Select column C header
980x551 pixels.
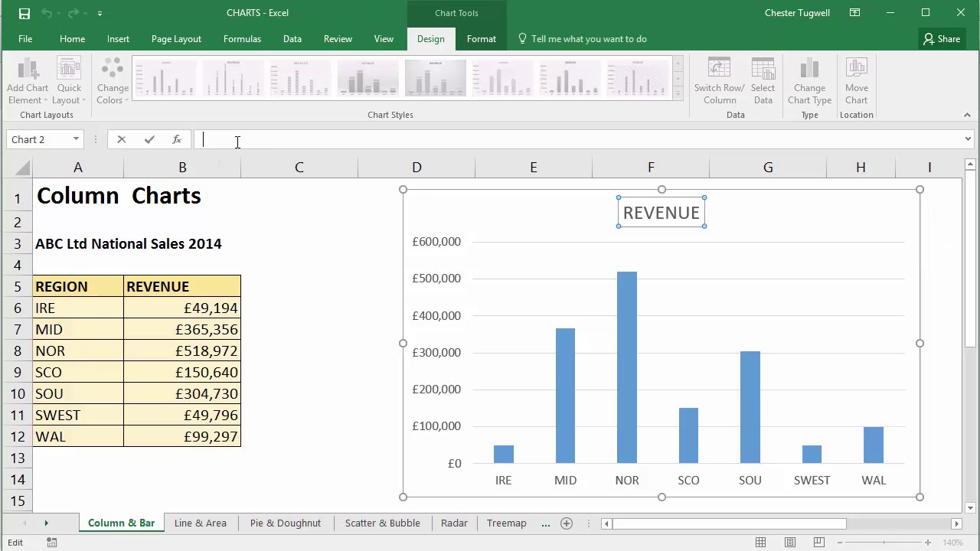click(299, 168)
